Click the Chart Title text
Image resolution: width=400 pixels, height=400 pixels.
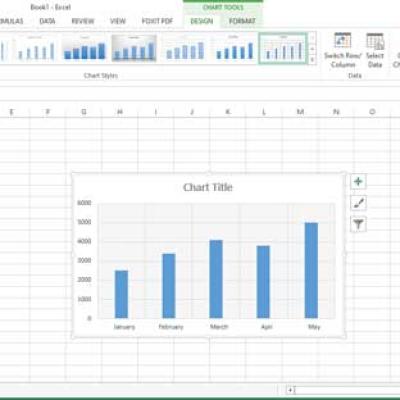(x=208, y=187)
